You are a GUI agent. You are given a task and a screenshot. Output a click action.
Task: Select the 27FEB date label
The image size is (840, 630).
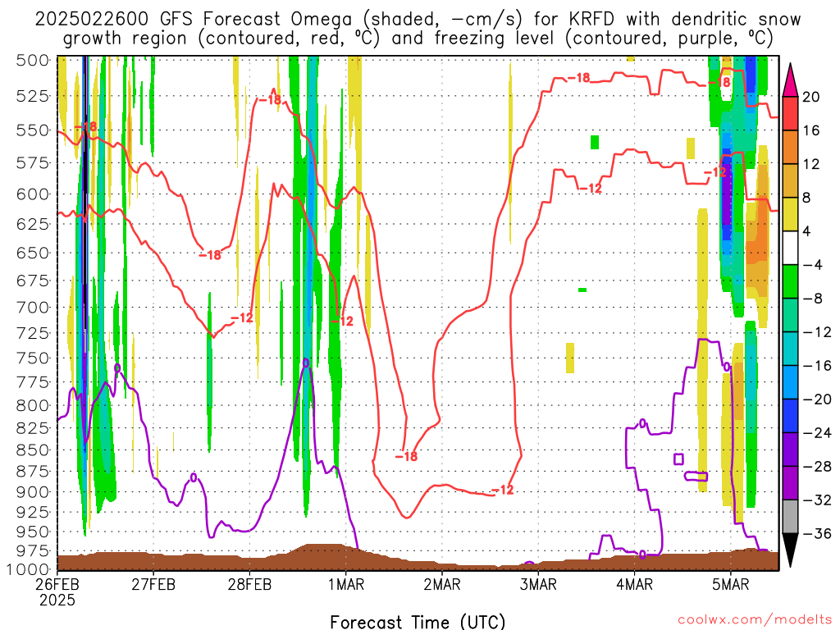tap(153, 584)
